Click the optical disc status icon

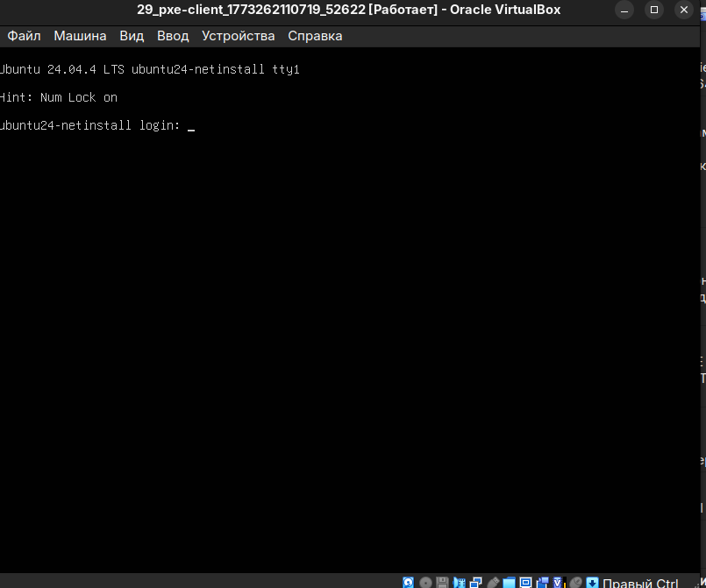[426, 583]
